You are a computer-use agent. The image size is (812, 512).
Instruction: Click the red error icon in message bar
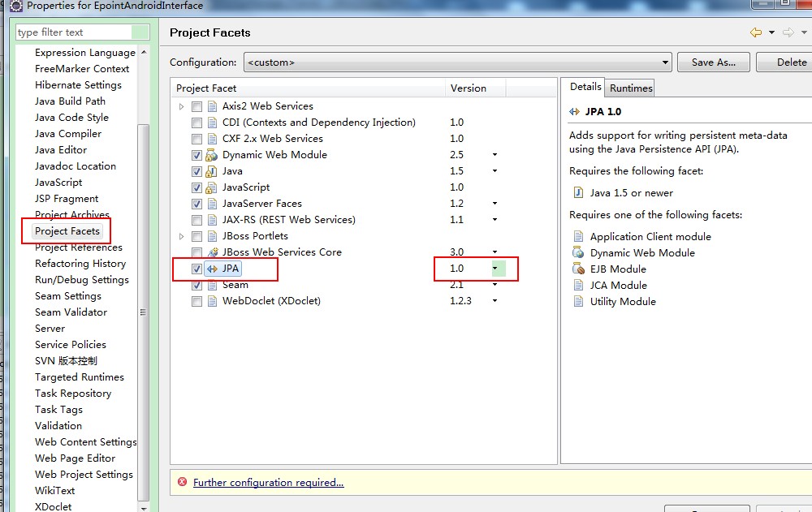[x=182, y=482]
